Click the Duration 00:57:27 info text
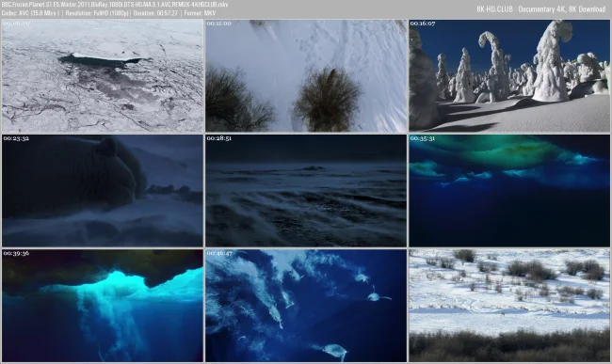 click(155, 13)
